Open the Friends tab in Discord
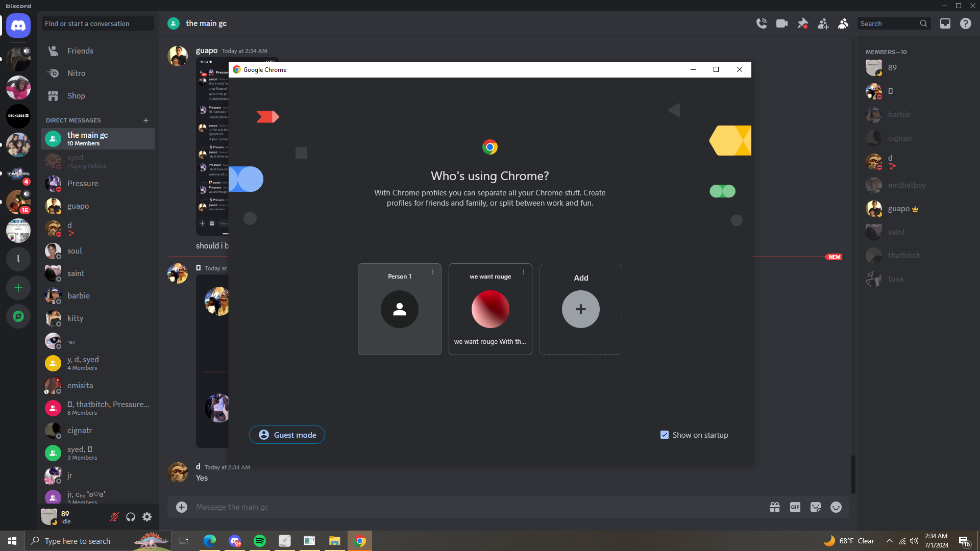The image size is (980, 551). click(98, 51)
